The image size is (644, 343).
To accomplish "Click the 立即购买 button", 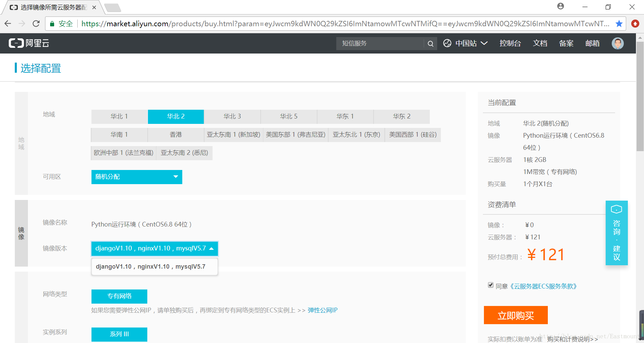I will pos(516,315).
